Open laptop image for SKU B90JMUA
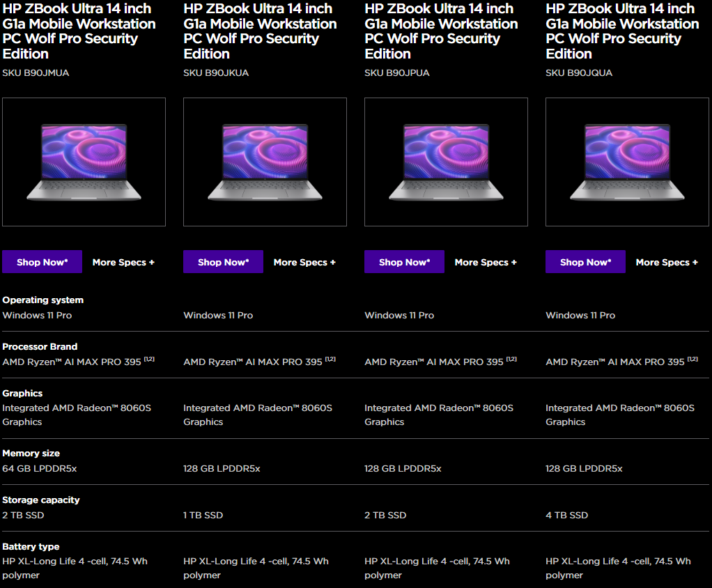712x588 pixels. coord(84,162)
